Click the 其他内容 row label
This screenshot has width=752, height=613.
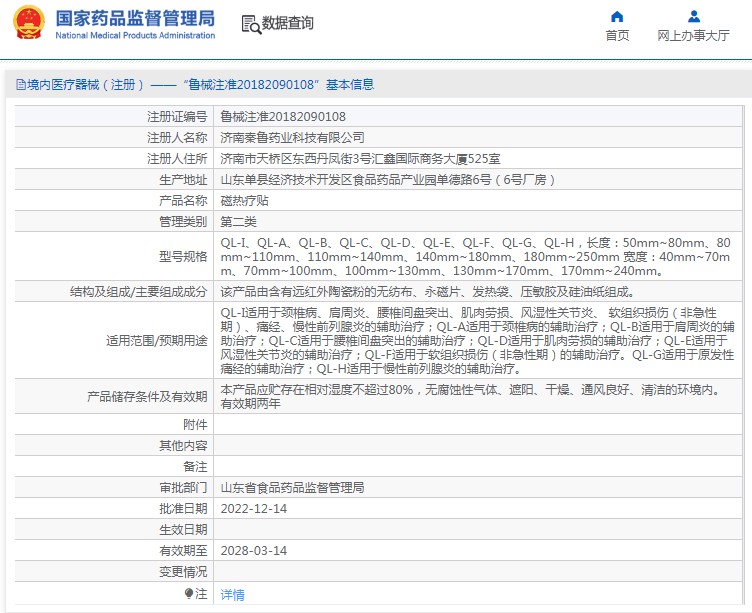(183, 446)
